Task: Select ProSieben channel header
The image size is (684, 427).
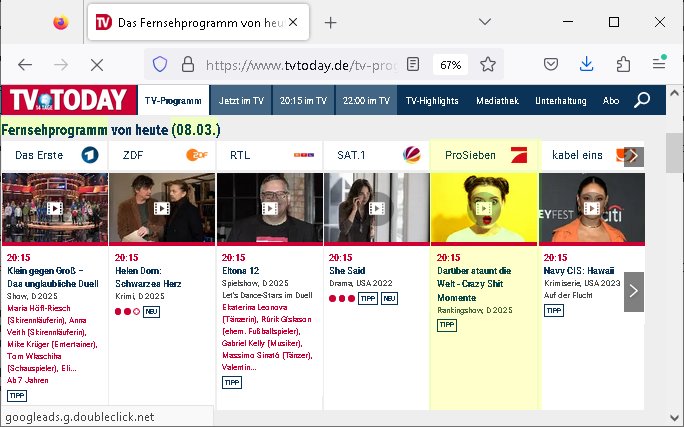Action: 484,155
